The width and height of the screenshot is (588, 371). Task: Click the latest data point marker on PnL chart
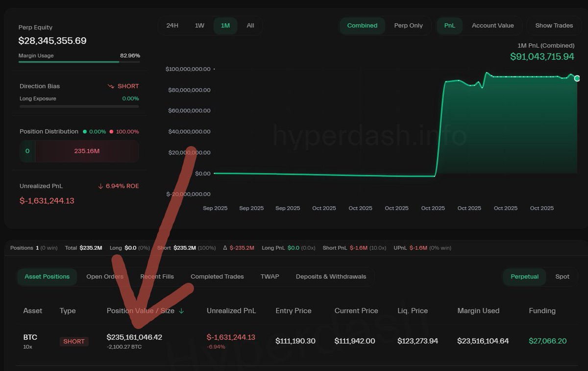coord(577,78)
